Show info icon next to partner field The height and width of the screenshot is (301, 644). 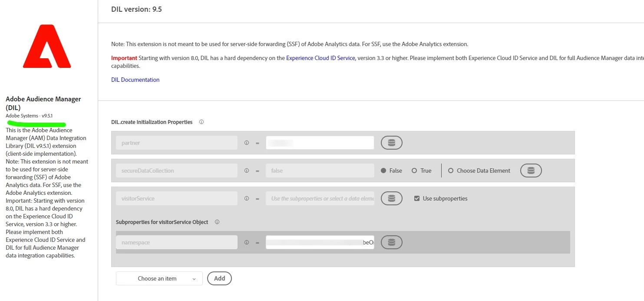click(x=247, y=143)
